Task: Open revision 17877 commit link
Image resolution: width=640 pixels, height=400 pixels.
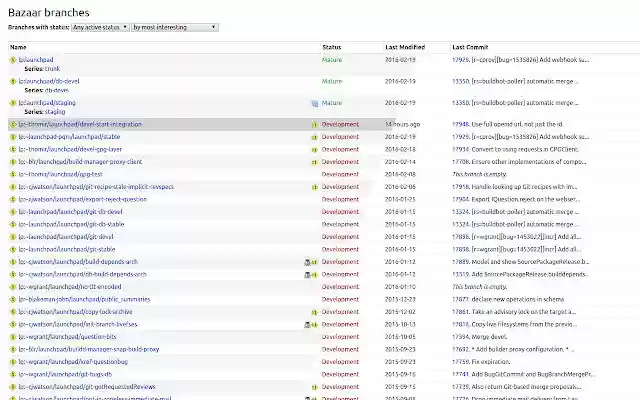Action: [461, 299]
